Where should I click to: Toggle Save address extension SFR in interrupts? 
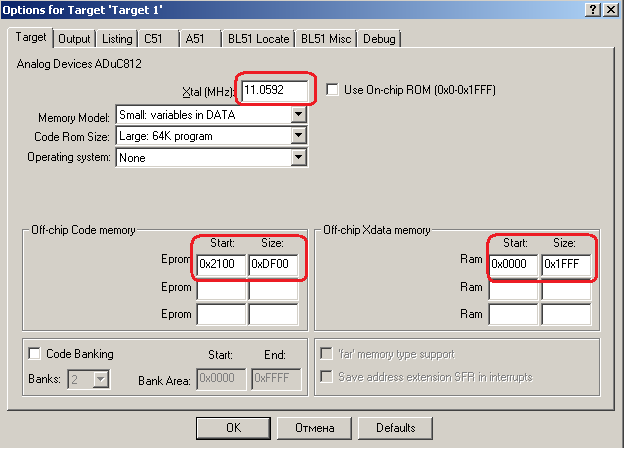[x=326, y=376]
